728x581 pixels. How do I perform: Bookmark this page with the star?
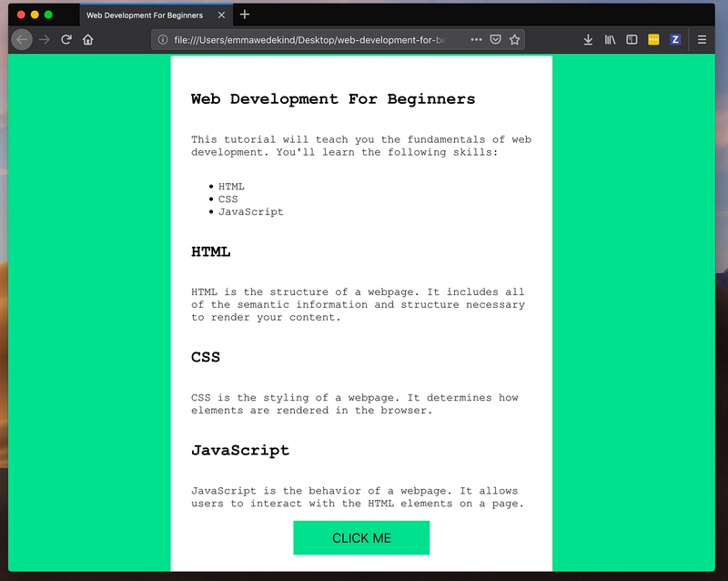point(514,39)
